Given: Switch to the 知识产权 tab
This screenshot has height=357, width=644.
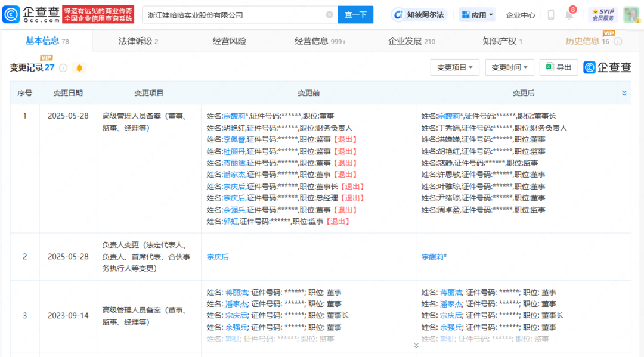Looking at the screenshot, I should (502, 41).
